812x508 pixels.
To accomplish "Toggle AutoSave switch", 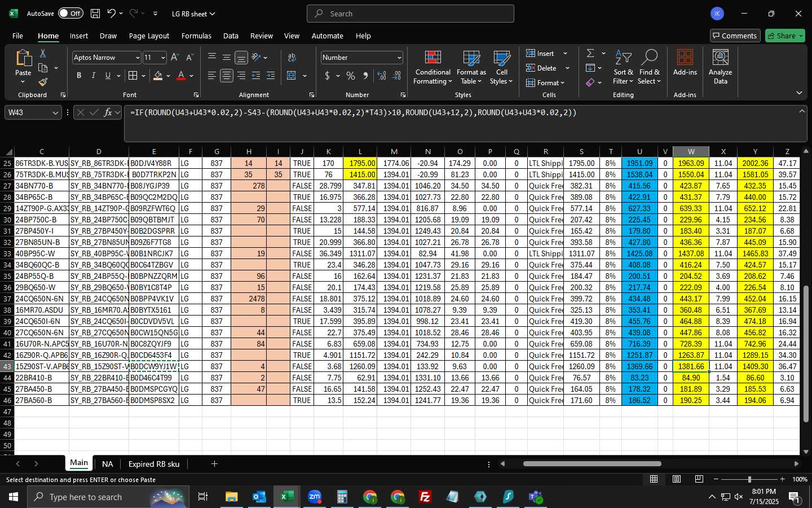I will [x=70, y=14].
